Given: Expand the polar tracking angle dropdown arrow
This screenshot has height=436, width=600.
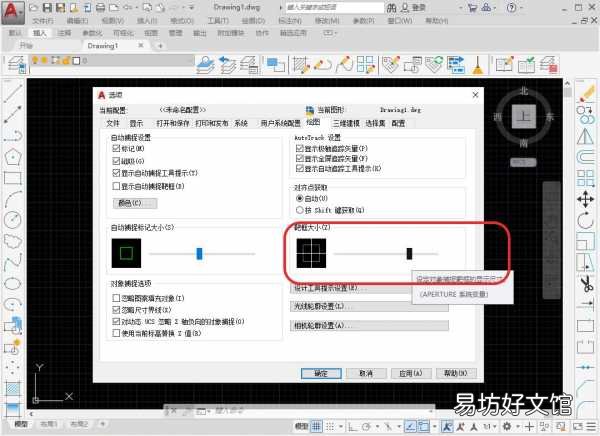Looking at the screenshot, I should [x=377, y=426].
